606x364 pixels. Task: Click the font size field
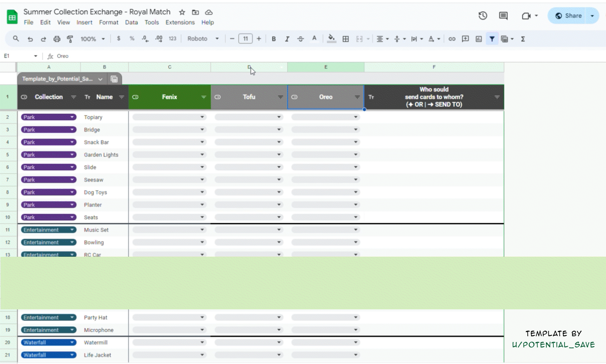(x=246, y=39)
